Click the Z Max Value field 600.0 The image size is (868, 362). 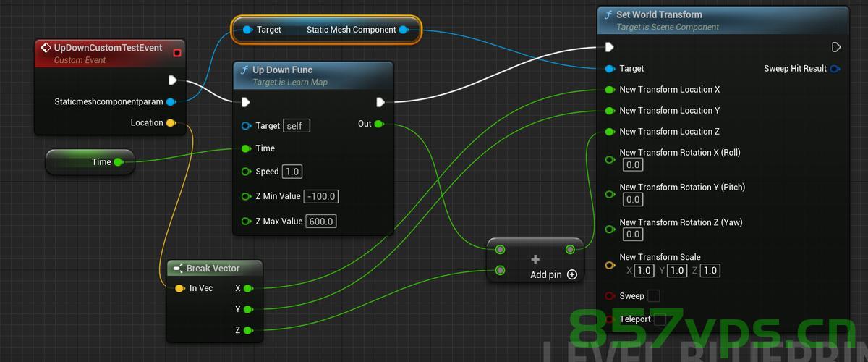(321, 221)
